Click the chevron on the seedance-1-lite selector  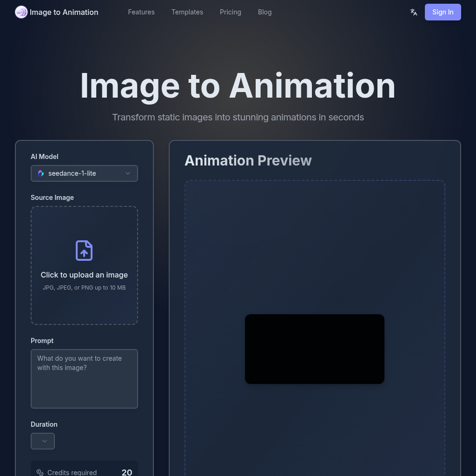128,173
